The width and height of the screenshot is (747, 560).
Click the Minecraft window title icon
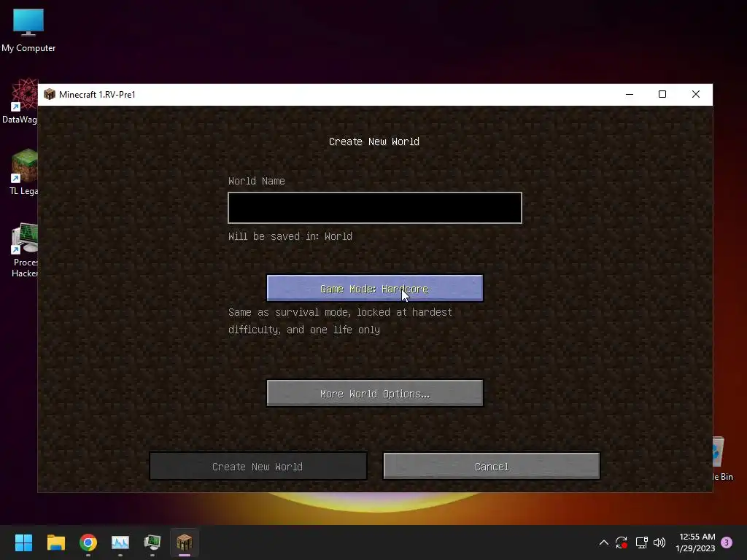click(50, 94)
